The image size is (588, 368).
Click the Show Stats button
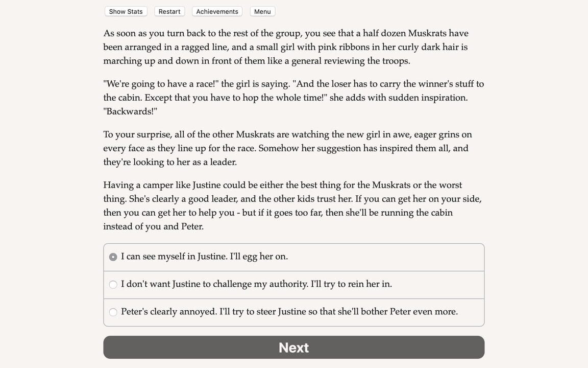126,11
